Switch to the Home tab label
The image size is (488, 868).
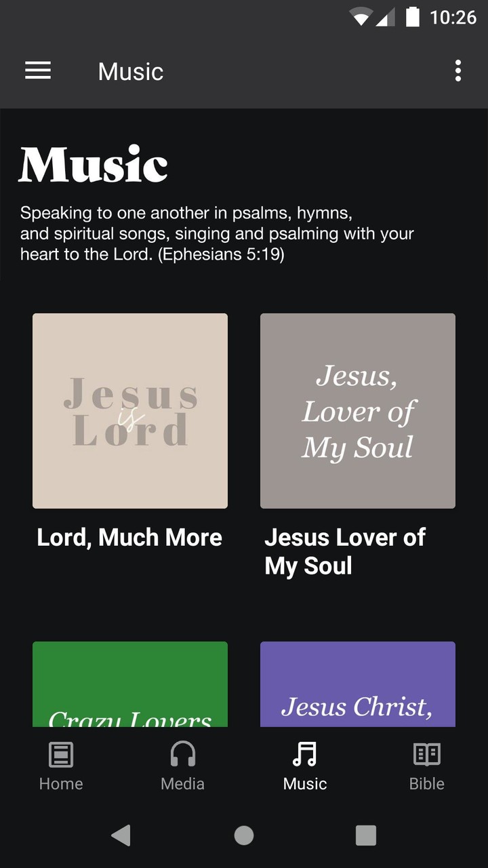coord(61,784)
